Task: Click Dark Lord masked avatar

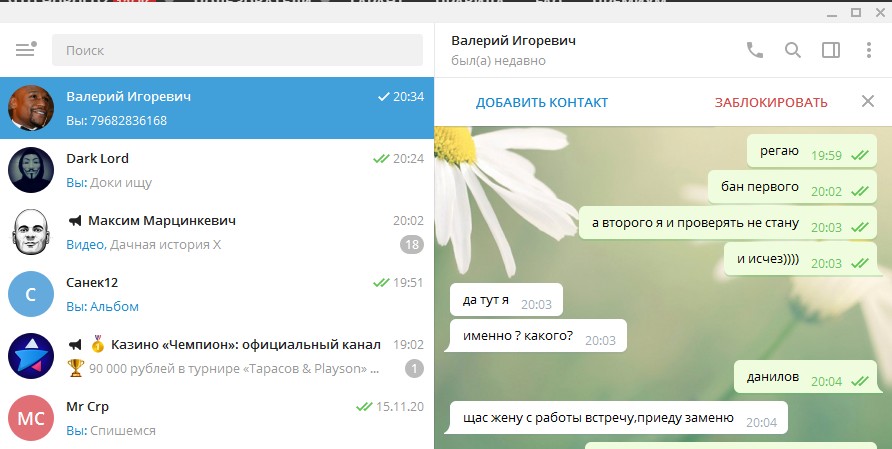Action: tap(31, 170)
